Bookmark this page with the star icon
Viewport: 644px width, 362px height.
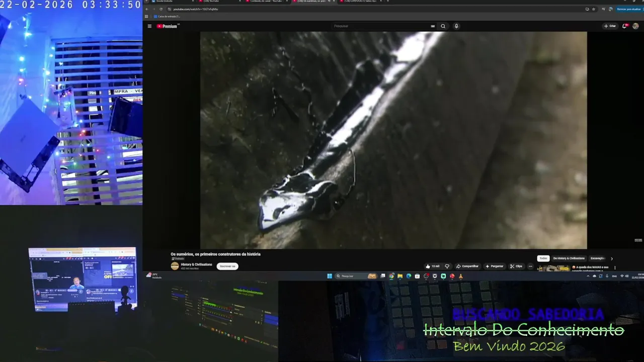pos(594,9)
